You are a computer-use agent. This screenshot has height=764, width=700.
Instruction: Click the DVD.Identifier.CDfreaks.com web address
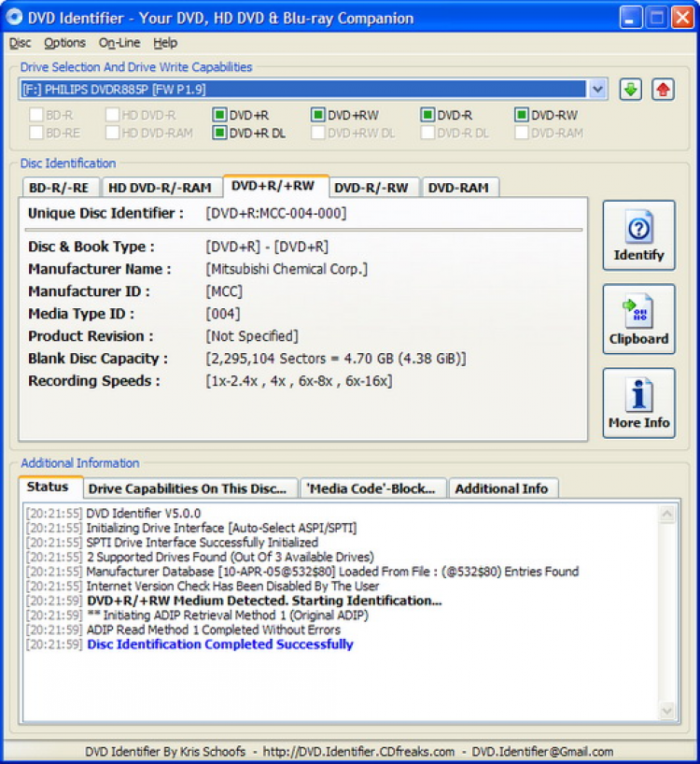click(358, 751)
